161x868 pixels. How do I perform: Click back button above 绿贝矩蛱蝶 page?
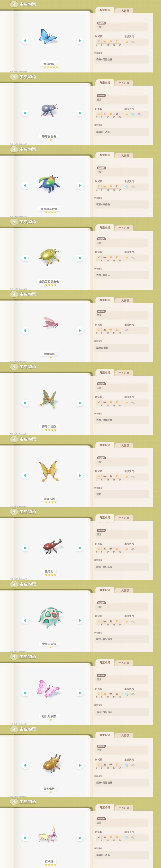[14, 657]
